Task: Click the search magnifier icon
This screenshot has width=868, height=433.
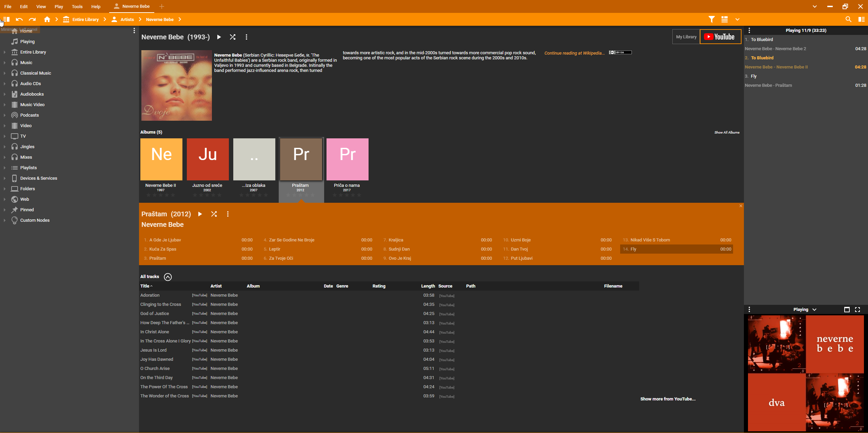Action: 848,19
